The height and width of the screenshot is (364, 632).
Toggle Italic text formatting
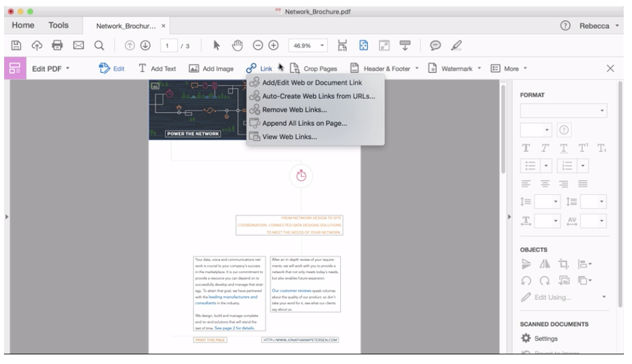[545, 149]
